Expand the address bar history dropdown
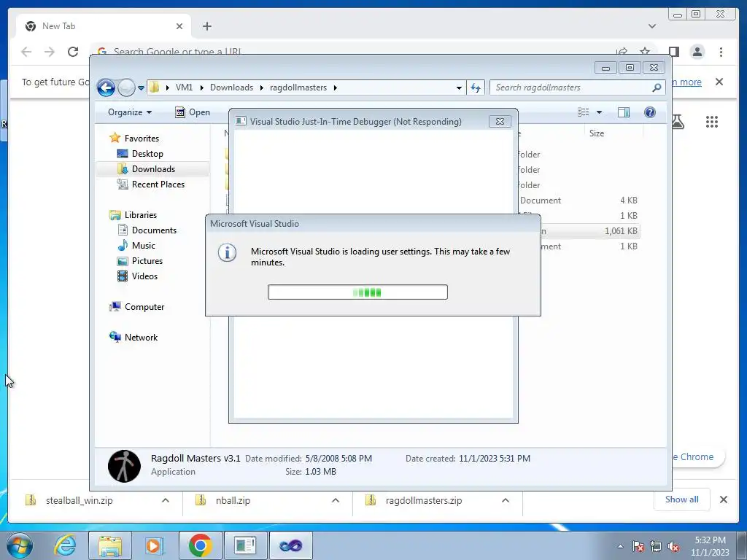 coord(459,87)
